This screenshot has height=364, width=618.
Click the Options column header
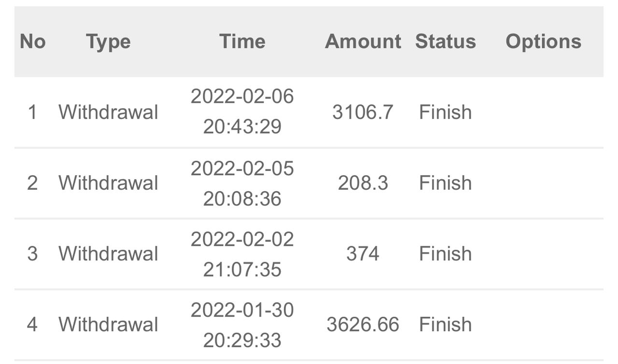[x=543, y=42]
